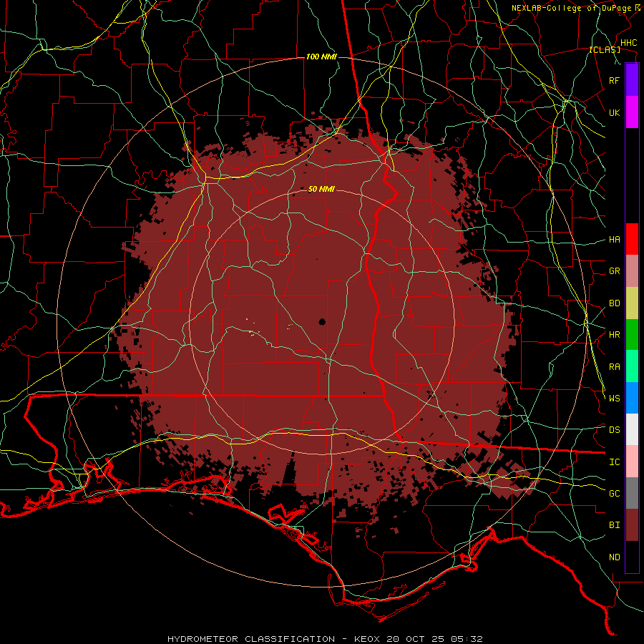644x644 pixels.
Task: Click the 05:32 timestamp
Action: tap(467, 639)
